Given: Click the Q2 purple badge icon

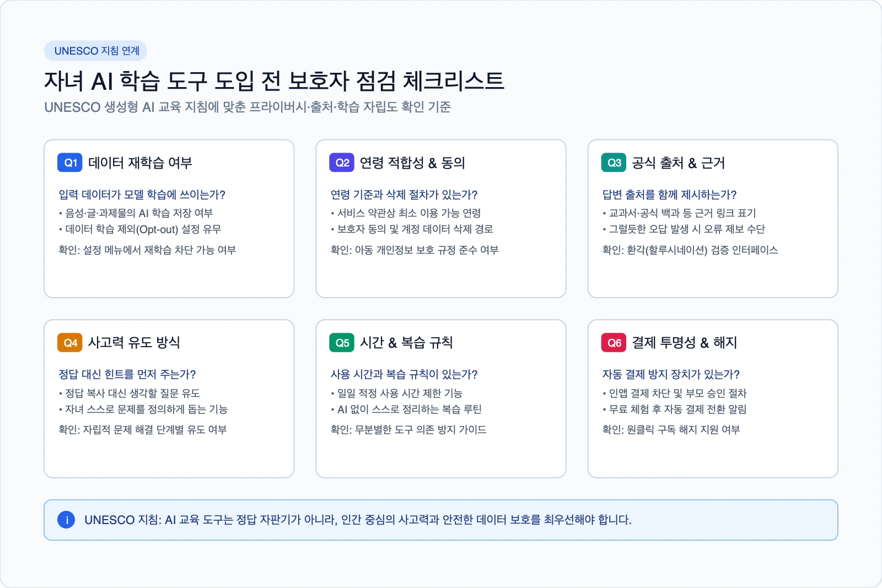Looking at the screenshot, I should (342, 163).
